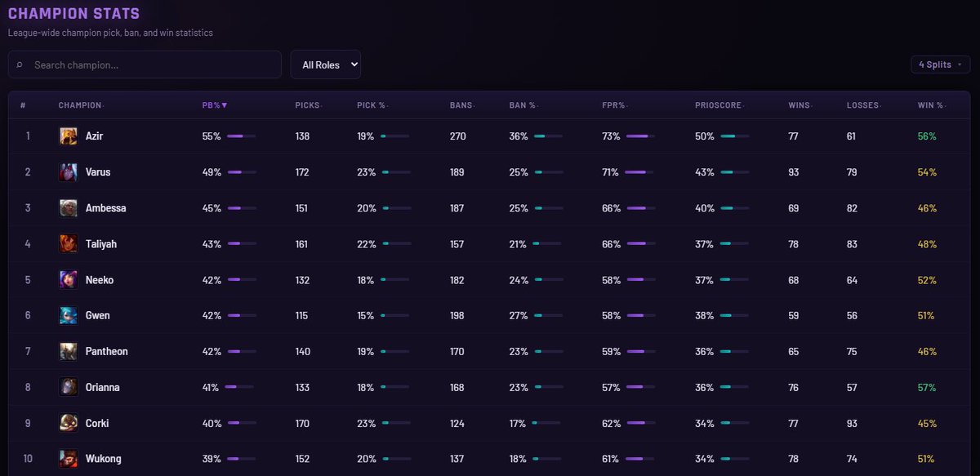The image size is (980, 476).
Task: Click Varus's FPR% progress bar
Action: click(640, 172)
